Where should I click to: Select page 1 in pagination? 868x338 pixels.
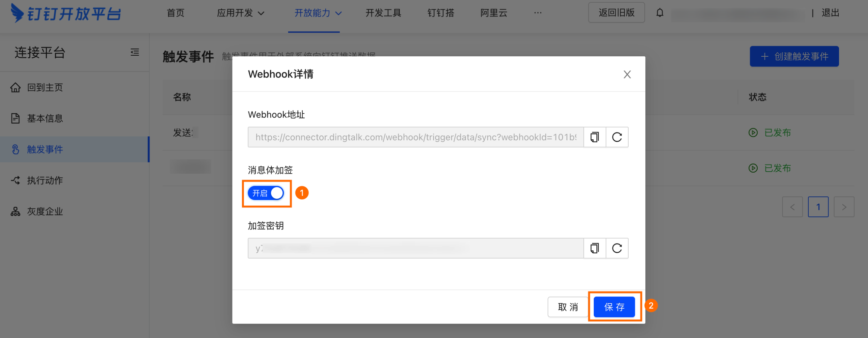(819, 207)
